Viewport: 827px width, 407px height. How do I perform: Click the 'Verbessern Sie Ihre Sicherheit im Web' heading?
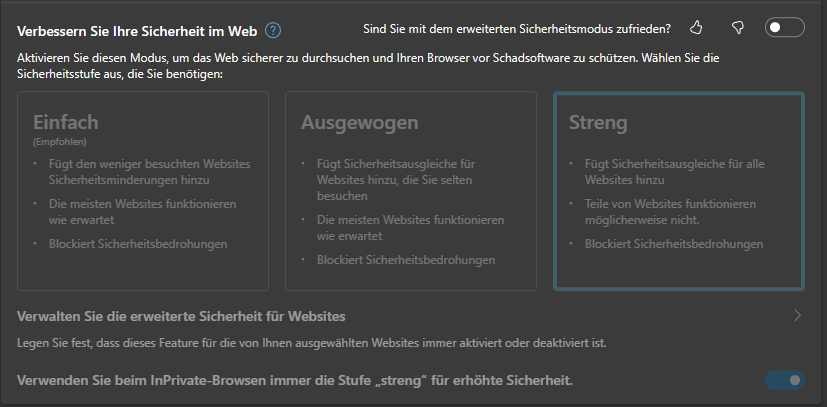pos(137,31)
